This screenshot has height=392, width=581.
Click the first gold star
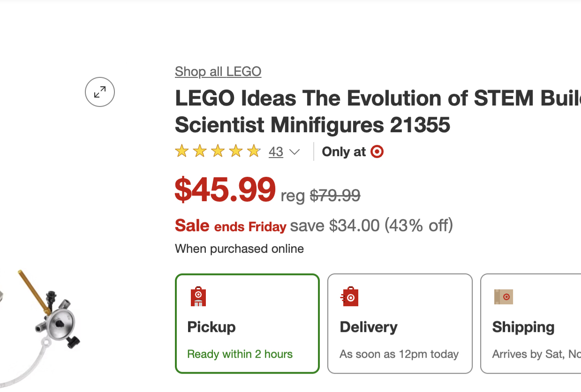pos(181,151)
